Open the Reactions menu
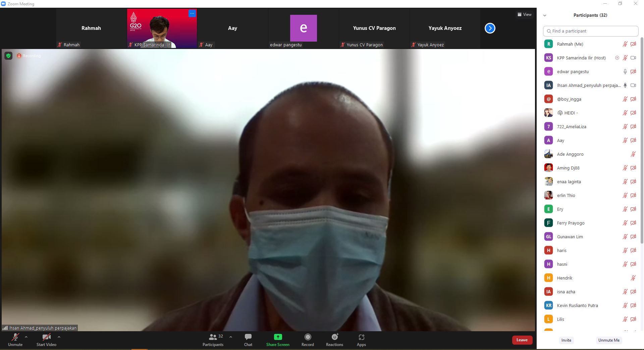 tap(334, 337)
